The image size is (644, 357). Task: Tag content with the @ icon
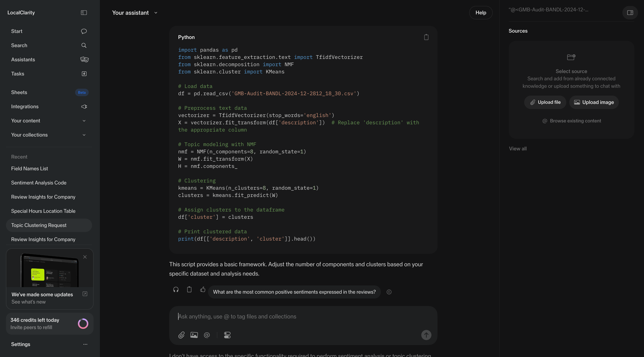click(x=207, y=335)
